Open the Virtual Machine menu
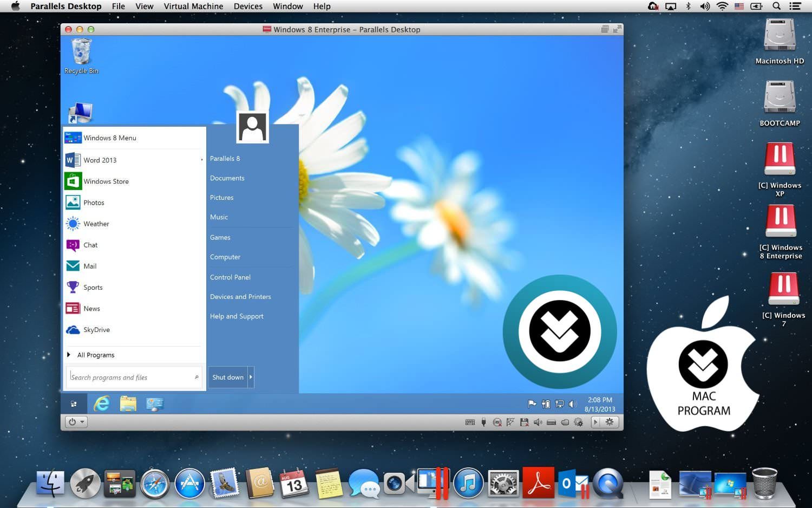The image size is (812, 508). pyautogui.click(x=193, y=6)
